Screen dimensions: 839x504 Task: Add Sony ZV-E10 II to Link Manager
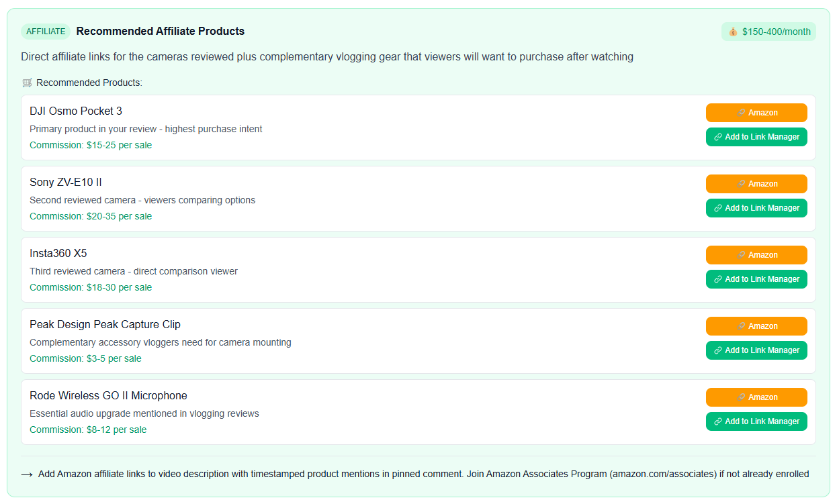756,208
